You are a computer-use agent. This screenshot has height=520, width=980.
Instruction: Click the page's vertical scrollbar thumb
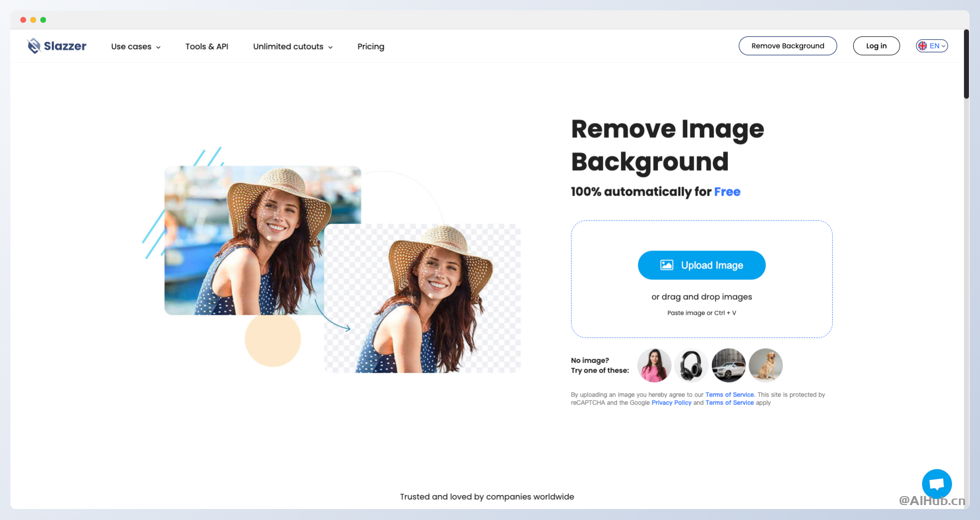tap(967, 64)
